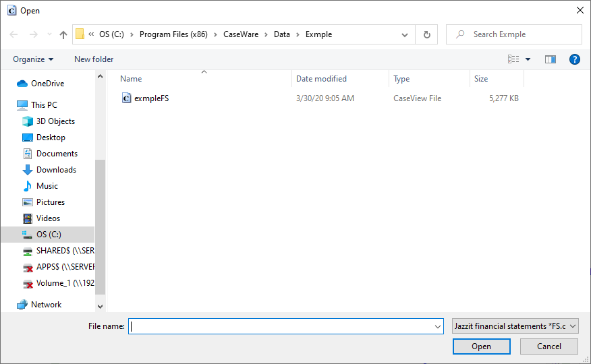
Task: Select the OS (C:) drive
Action: pyautogui.click(x=48, y=235)
